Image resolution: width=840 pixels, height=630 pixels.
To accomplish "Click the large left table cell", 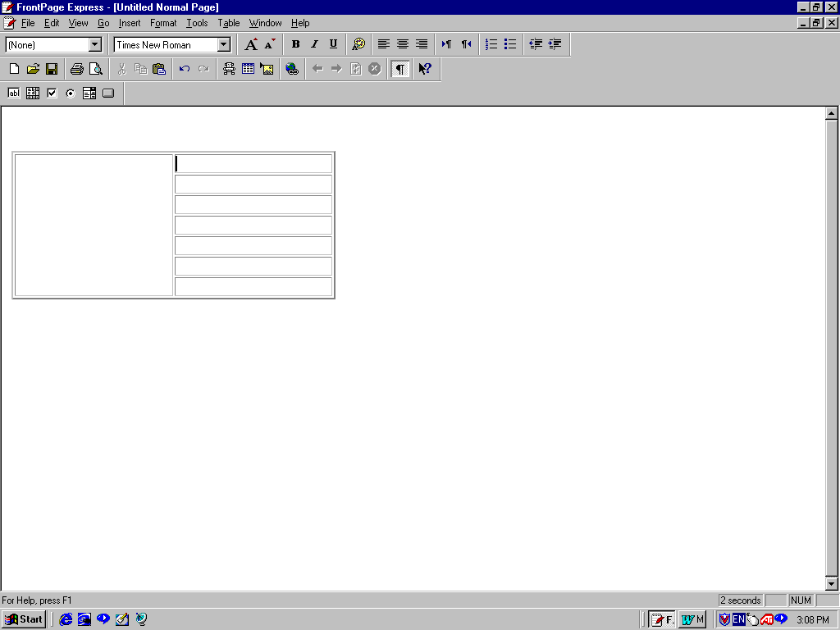I will click(x=94, y=225).
